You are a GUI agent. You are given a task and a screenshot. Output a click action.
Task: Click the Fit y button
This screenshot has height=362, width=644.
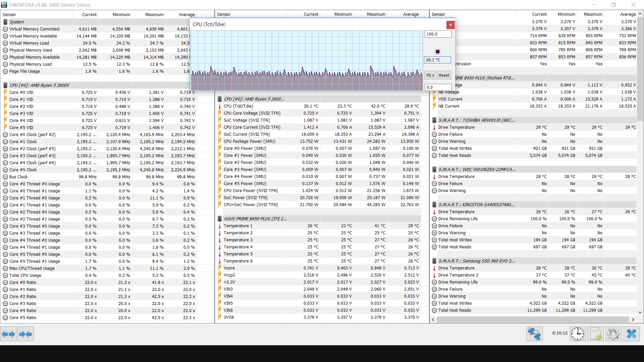(x=430, y=75)
